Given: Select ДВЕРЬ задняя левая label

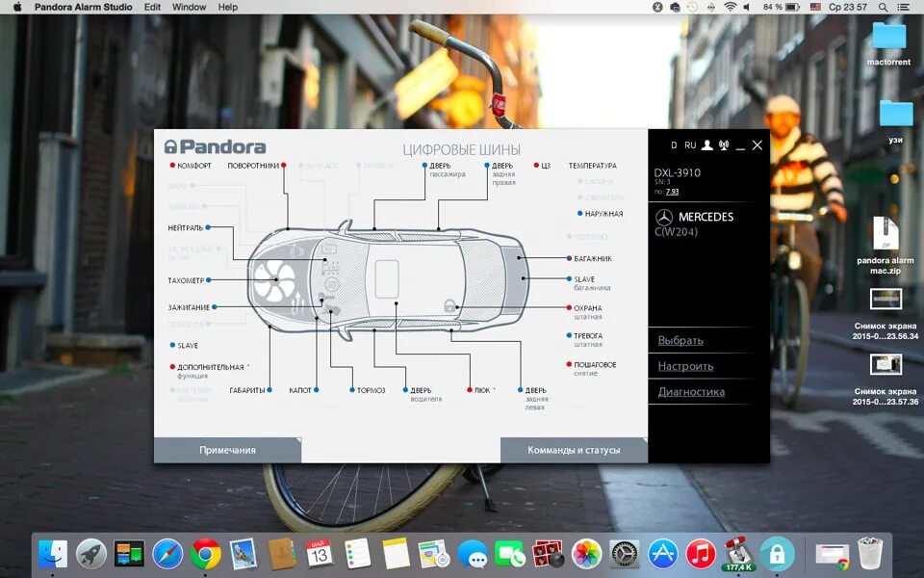Looking at the screenshot, I should point(536,399).
